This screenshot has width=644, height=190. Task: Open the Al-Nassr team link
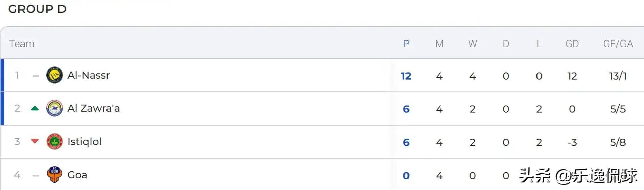[88, 75]
